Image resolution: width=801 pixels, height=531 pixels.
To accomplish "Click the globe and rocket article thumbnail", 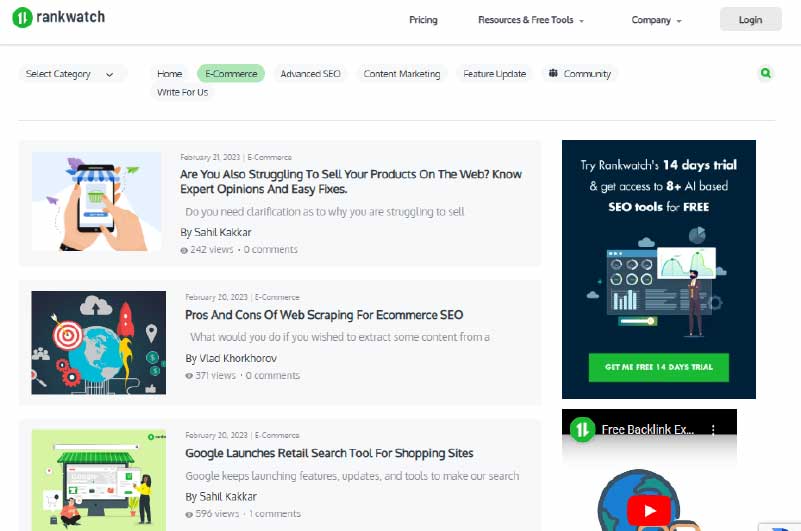I will 99,342.
